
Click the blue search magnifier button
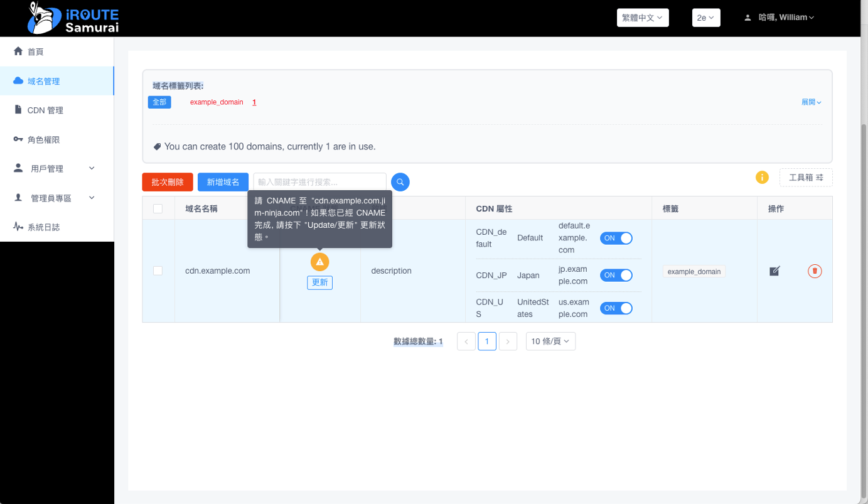pyautogui.click(x=400, y=182)
